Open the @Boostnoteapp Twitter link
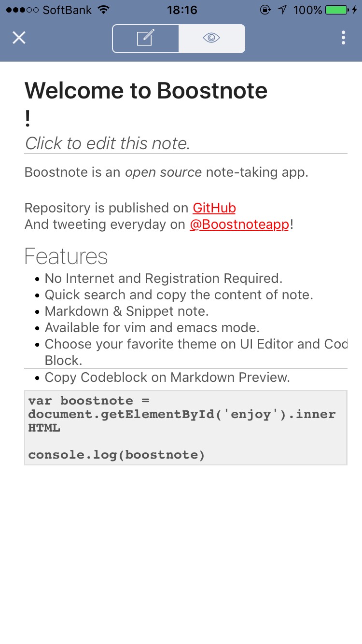Image resolution: width=362 pixels, height=644 pixels. coord(239,224)
